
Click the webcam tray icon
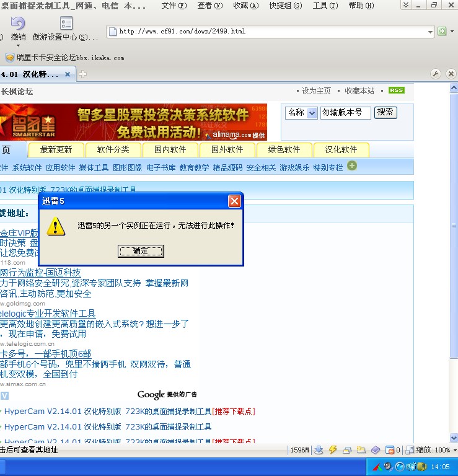pos(388,466)
